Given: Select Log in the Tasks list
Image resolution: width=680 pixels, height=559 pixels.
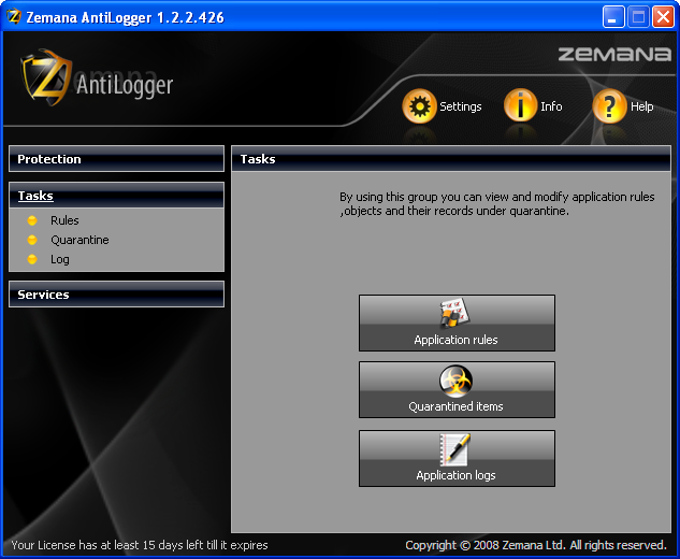Looking at the screenshot, I should pyautogui.click(x=60, y=259).
